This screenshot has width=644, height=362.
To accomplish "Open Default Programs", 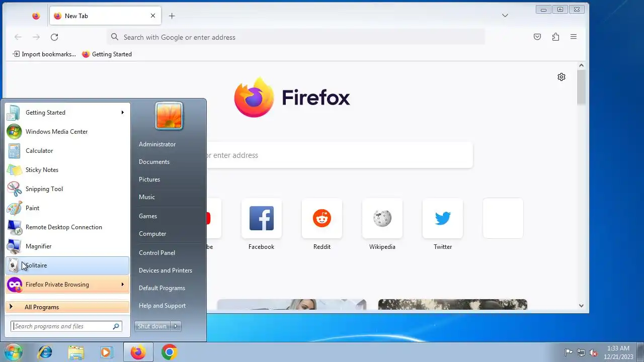I will (162, 288).
